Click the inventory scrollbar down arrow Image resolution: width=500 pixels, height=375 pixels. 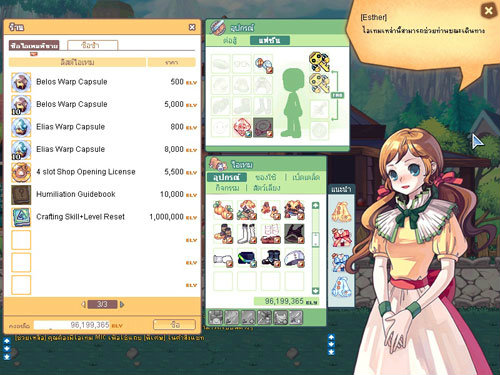click(315, 291)
